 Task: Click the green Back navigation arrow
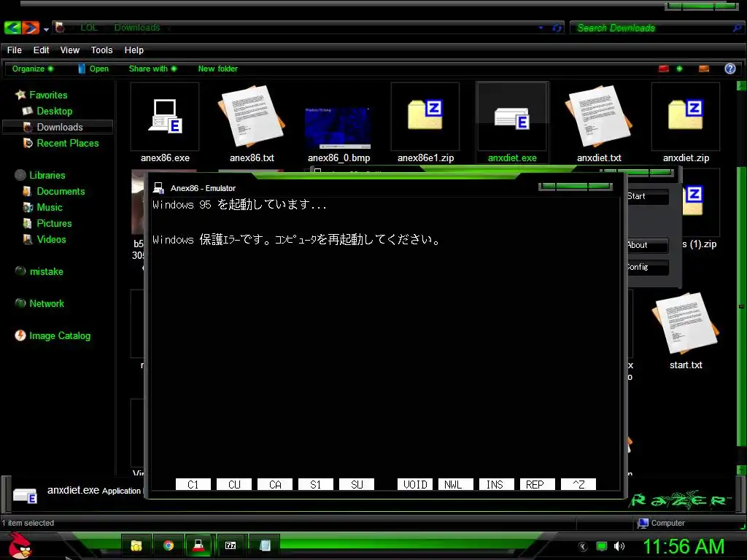coord(12,28)
